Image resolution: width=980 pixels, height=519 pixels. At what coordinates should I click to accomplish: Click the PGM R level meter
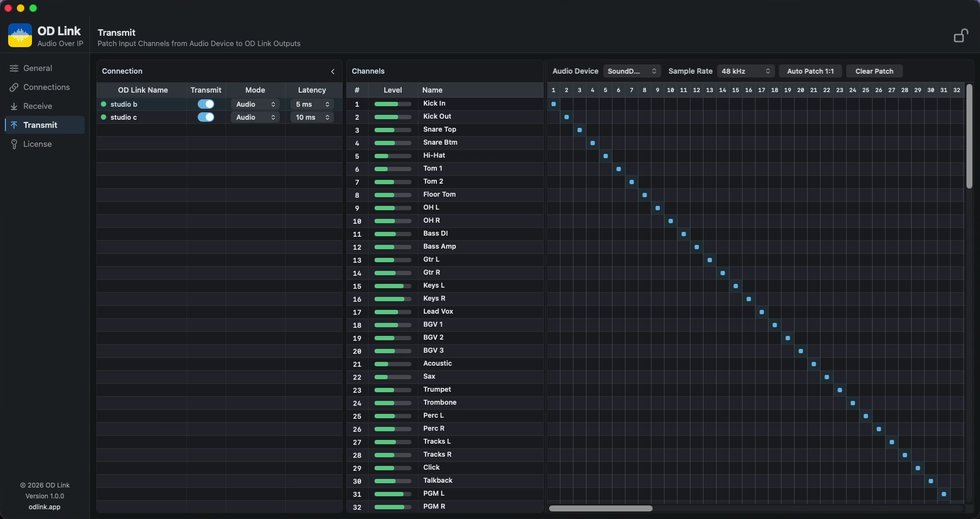[392, 507]
